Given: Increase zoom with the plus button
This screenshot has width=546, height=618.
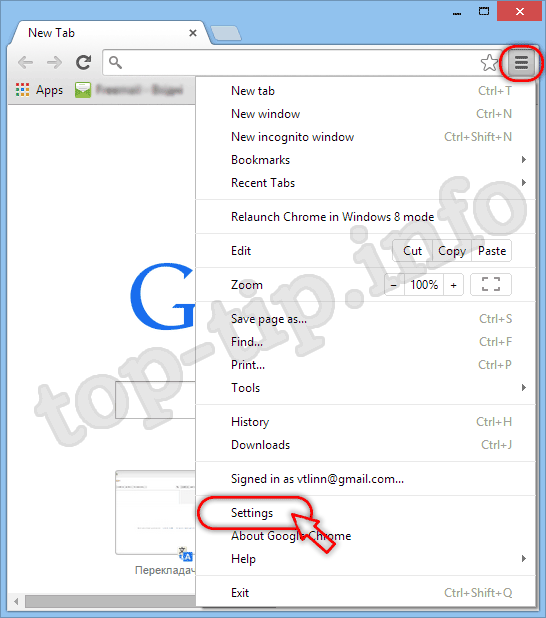Looking at the screenshot, I should (x=453, y=285).
